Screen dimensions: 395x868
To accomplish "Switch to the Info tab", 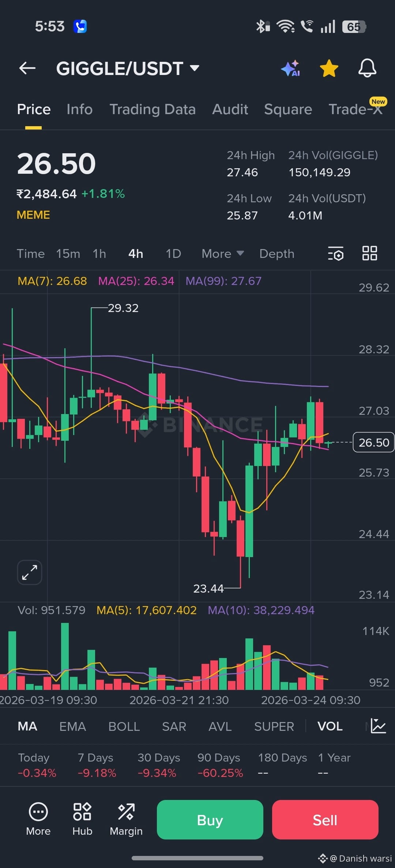I will [x=79, y=109].
